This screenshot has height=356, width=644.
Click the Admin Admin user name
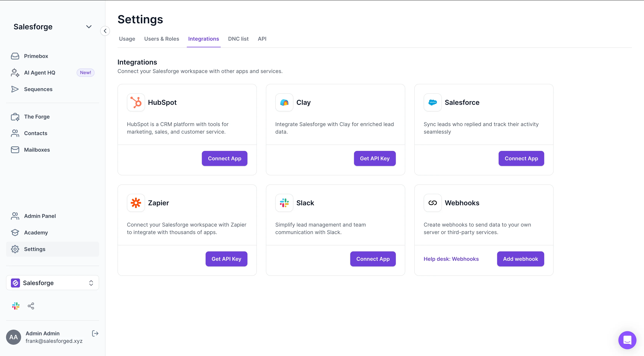point(43,333)
